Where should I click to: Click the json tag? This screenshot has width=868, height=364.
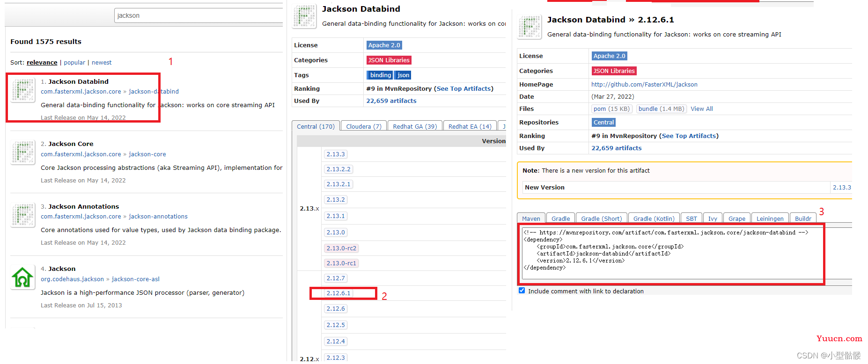(x=403, y=75)
